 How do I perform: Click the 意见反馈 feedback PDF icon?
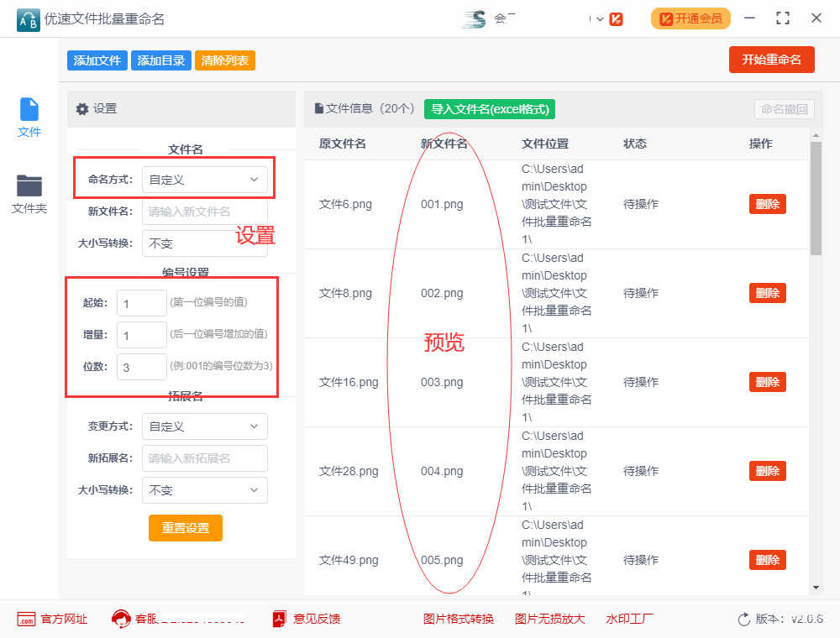[280, 620]
